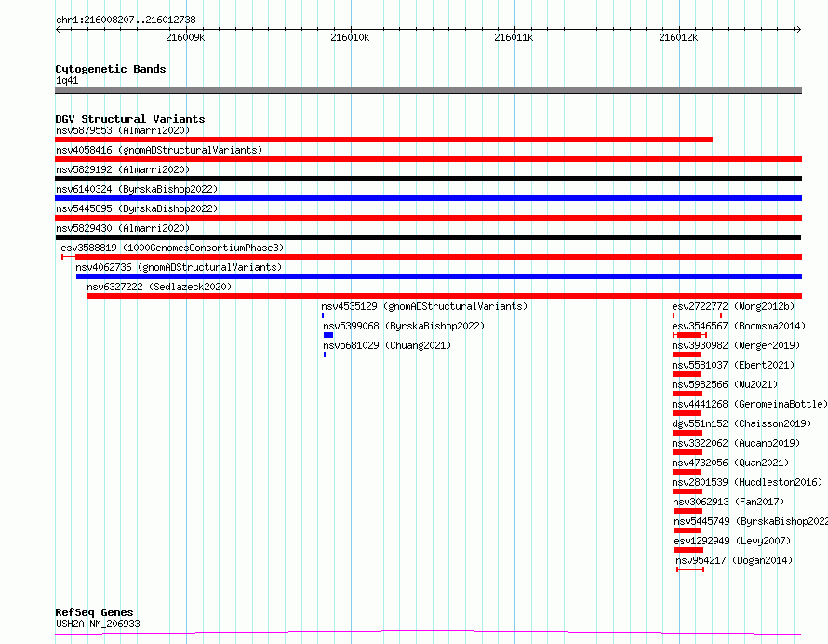Open nsv5581037 (Ebert2021) label

point(733,365)
